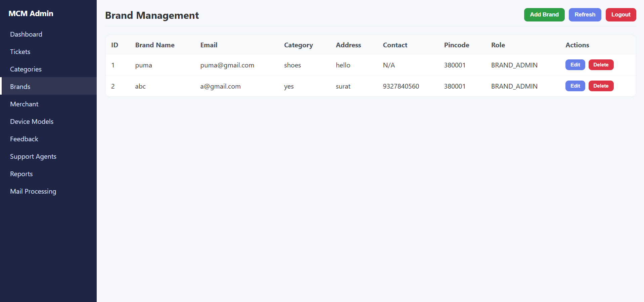Select Brands in the sidebar

pos(20,87)
